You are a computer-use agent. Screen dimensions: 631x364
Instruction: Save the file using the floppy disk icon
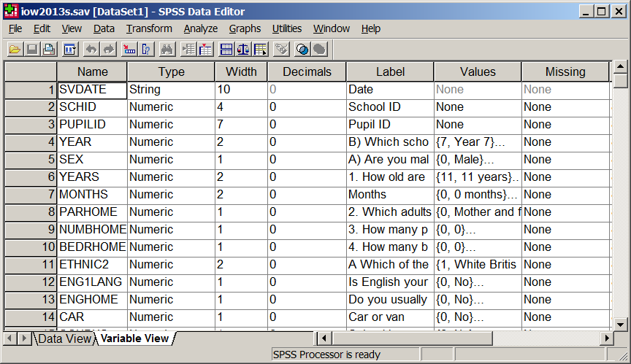(32, 50)
